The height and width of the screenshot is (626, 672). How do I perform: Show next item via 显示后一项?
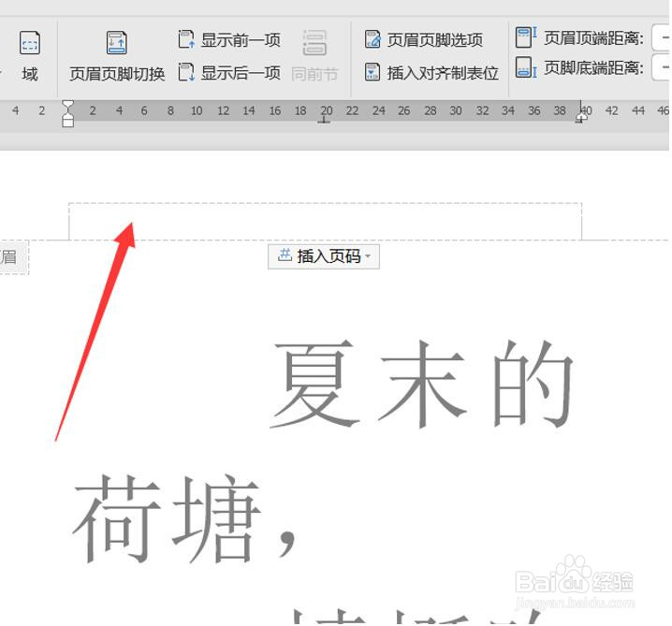point(229,73)
